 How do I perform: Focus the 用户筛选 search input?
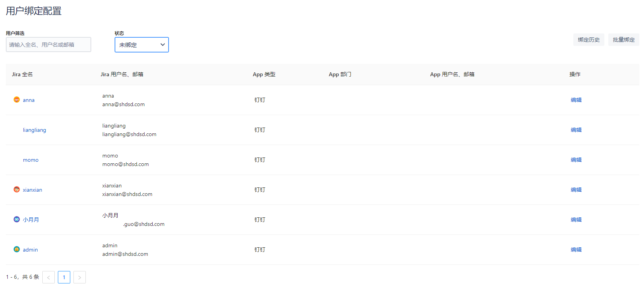pos(49,45)
